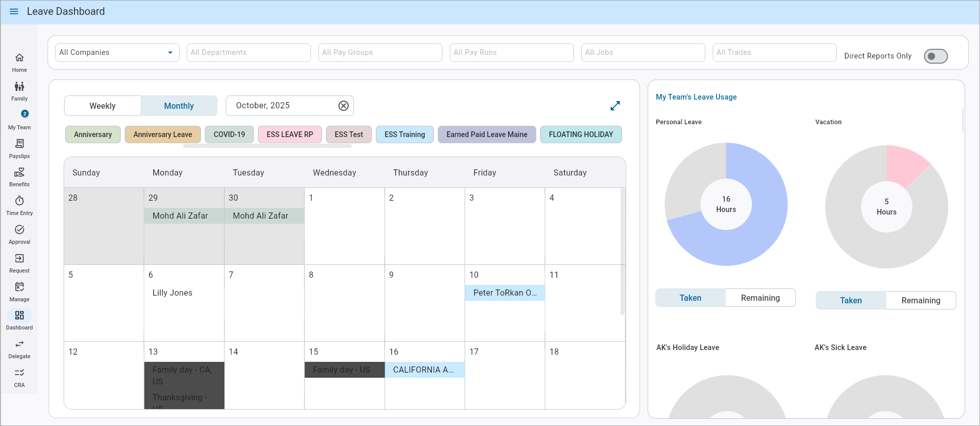Open Benefits from the sidebar
This screenshot has width=980, height=426.
pyautogui.click(x=19, y=173)
